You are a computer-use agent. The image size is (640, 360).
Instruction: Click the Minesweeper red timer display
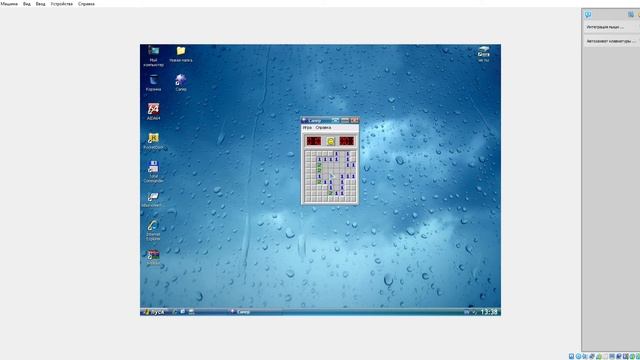click(347, 141)
